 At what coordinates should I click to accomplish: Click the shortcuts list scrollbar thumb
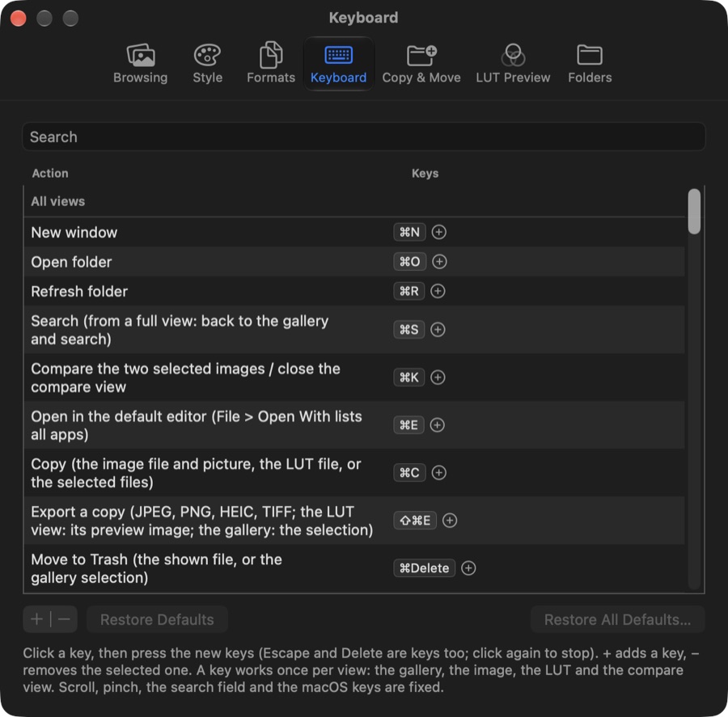point(694,211)
